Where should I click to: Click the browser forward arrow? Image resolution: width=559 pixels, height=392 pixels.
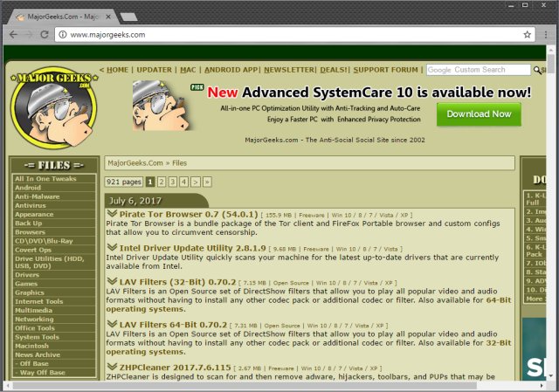[x=29, y=35]
